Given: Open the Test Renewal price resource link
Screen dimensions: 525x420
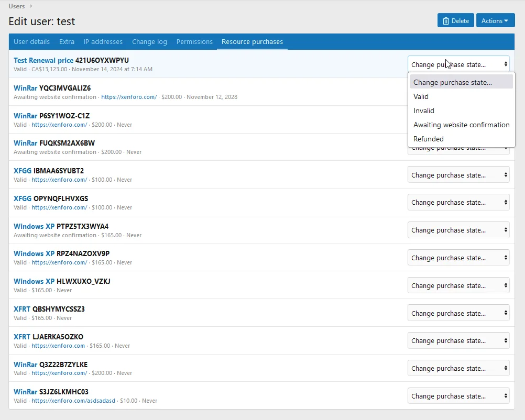Looking at the screenshot, I should click(x=43, y=60).
